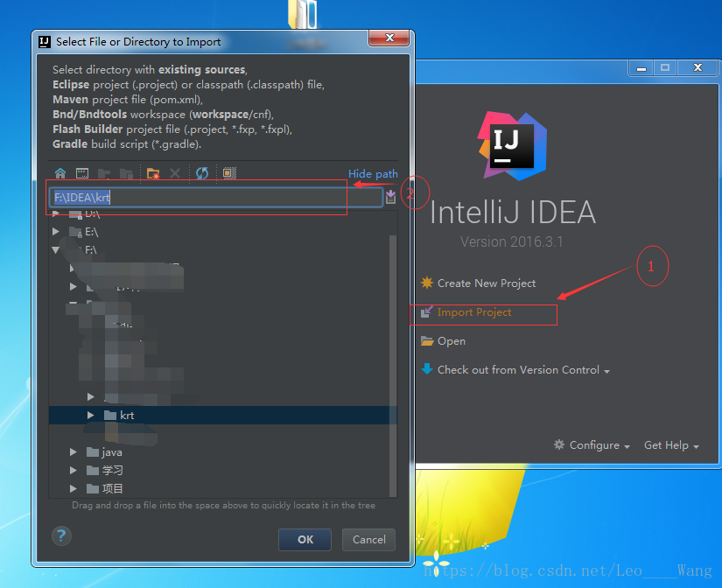
Task: Open the recent paths history button
Action: pos(390,197)
